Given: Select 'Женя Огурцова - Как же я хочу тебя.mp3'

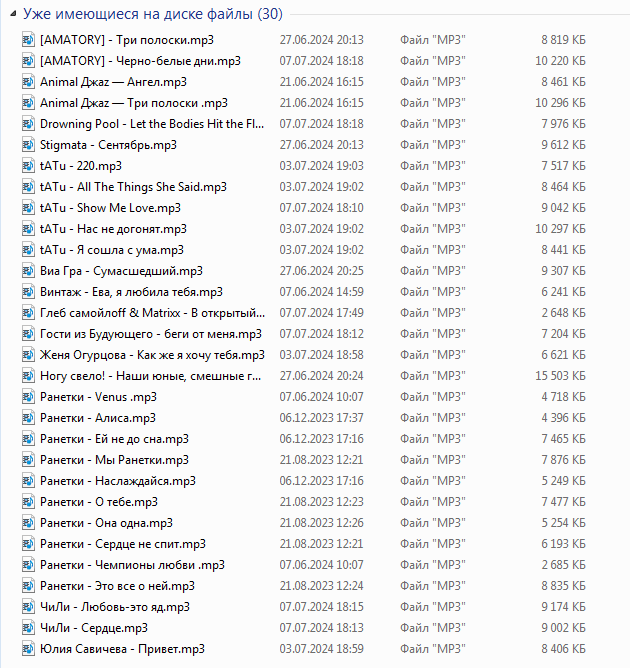Looking at the screenshot, I should click(152, 355).
